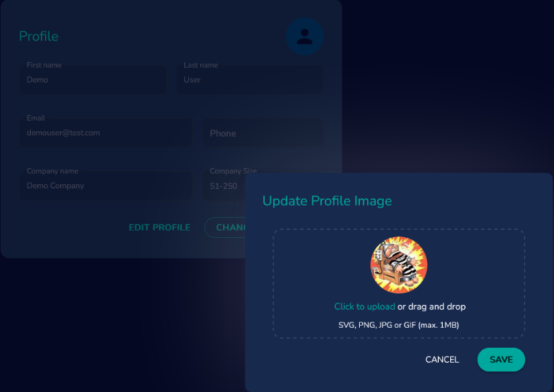Screen dimensions: 554x392
Task: Save the new profile image
Action: point(501,359)
